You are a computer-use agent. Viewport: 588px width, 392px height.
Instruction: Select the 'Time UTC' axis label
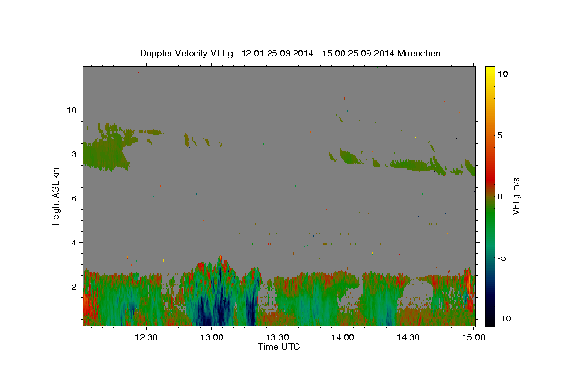click(279, 347)
